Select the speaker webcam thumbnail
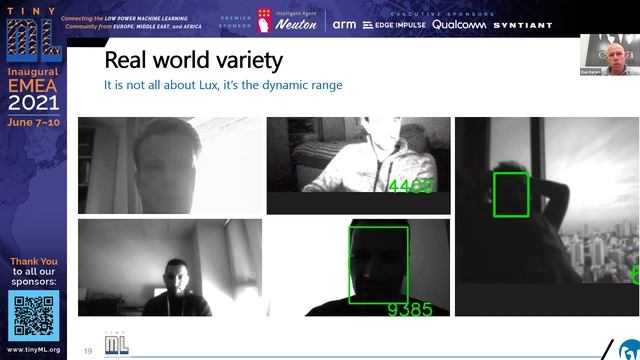This screenshot has height=360, width=640. pyautogui.click(x=610, y=55)
